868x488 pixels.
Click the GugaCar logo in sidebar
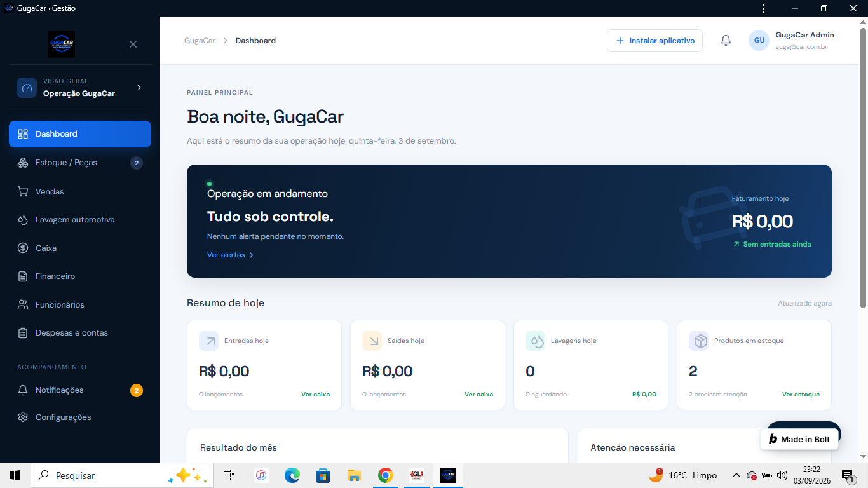[62, 44]
